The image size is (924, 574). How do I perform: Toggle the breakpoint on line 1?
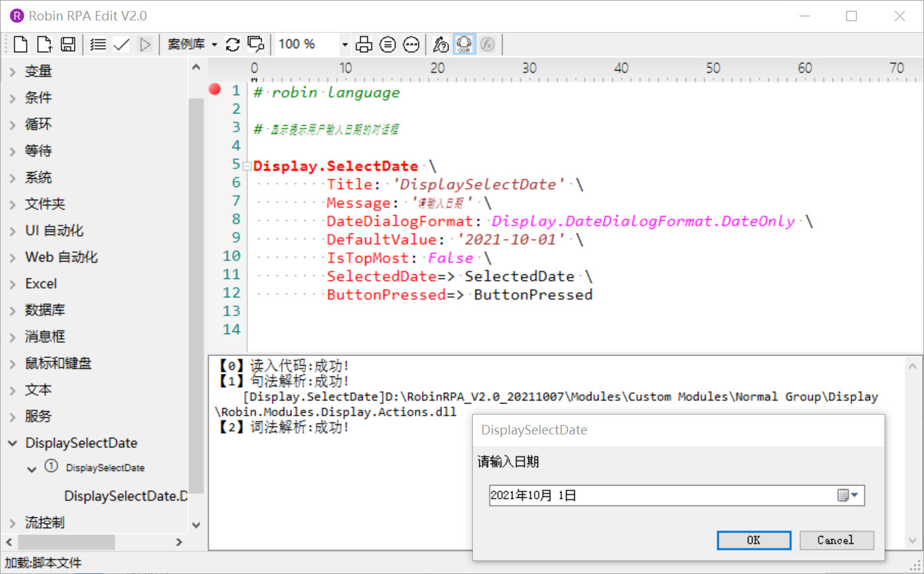coord(215,90)
